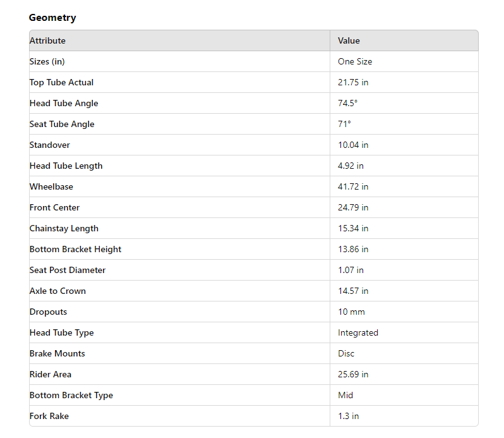Select the Axle to Crown label

coord(57,291)
